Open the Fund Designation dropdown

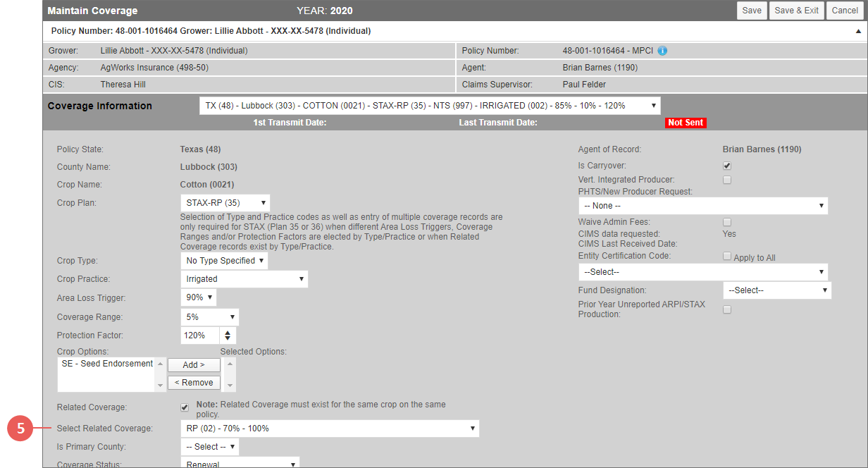click(x=776, y=290)
